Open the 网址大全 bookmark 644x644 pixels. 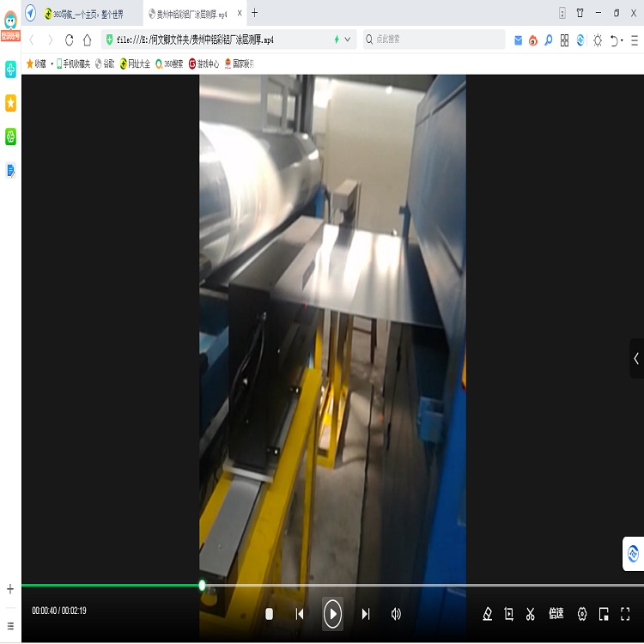tap(135, 64)
